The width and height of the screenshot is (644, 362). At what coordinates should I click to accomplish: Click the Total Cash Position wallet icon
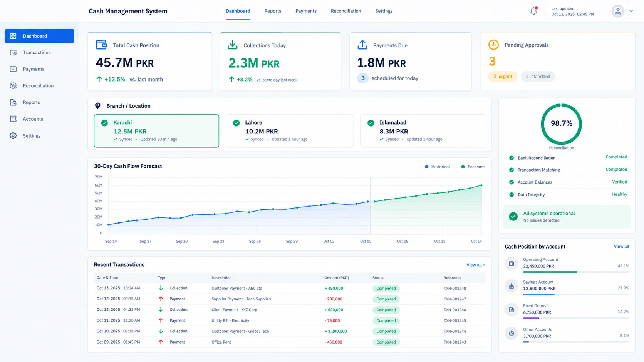click(101, 45)
